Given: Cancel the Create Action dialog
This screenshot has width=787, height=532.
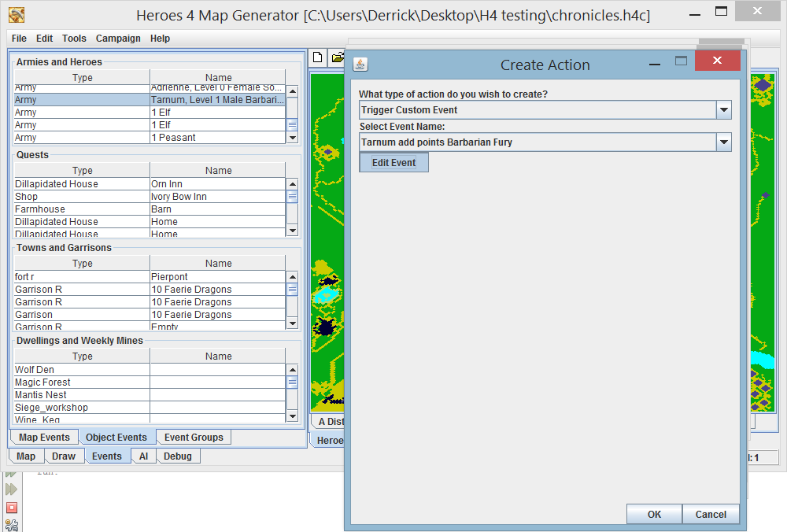Looking at the screenshot, I should [711, 515].
